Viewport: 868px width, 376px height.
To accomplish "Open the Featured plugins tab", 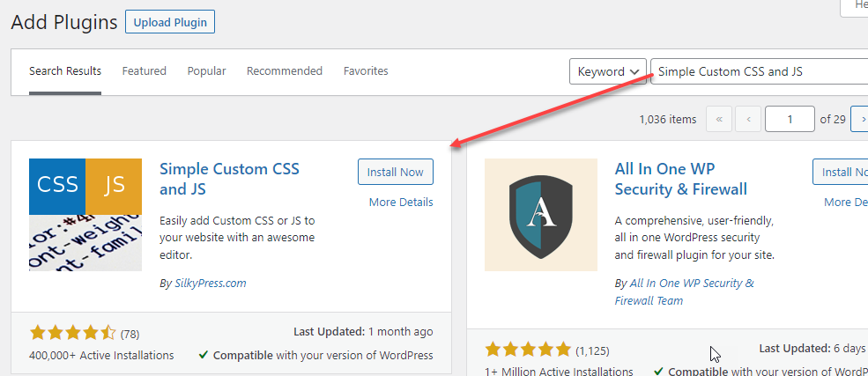I will coord(144,70).
